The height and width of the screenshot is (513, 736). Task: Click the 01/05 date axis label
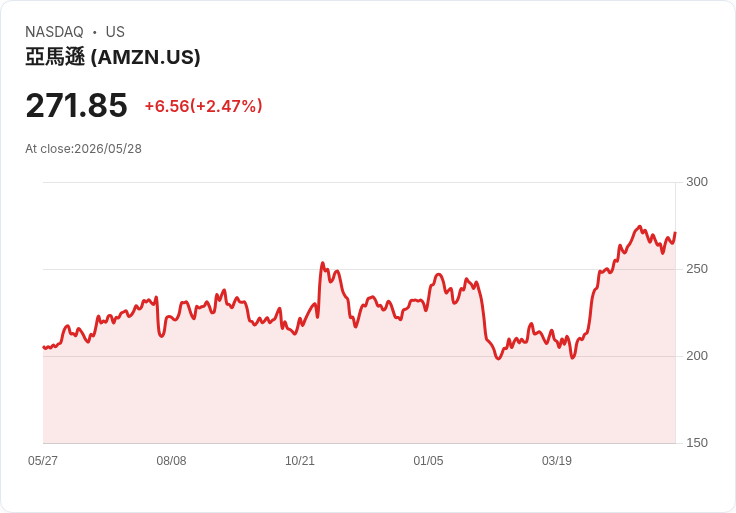[x=428, y=460]
